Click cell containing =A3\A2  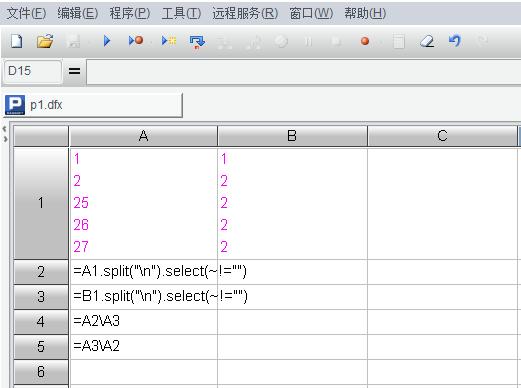(144, 347)
